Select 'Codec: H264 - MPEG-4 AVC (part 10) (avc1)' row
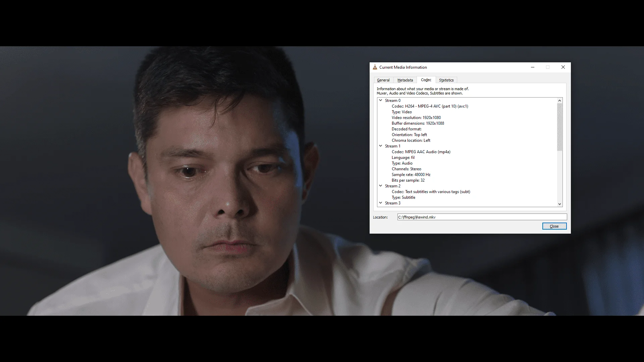Screen dimensions: 644x362 click(x=430, y=106)
